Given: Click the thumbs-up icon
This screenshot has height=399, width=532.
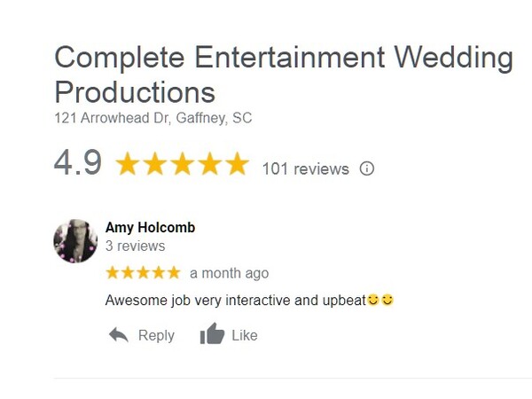Looking at the screenshot, I should click(213, 333).
